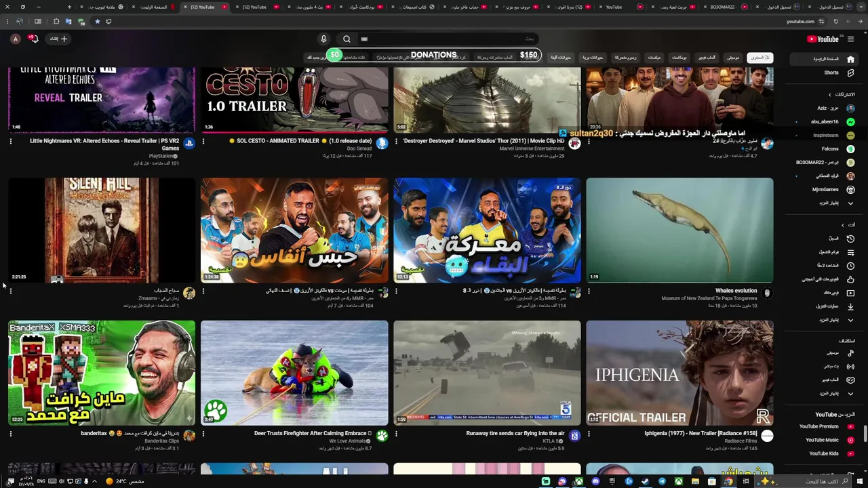Click the YouTube search input field
This screenshot has width=868, height=488.
click(x=448, y=39)
